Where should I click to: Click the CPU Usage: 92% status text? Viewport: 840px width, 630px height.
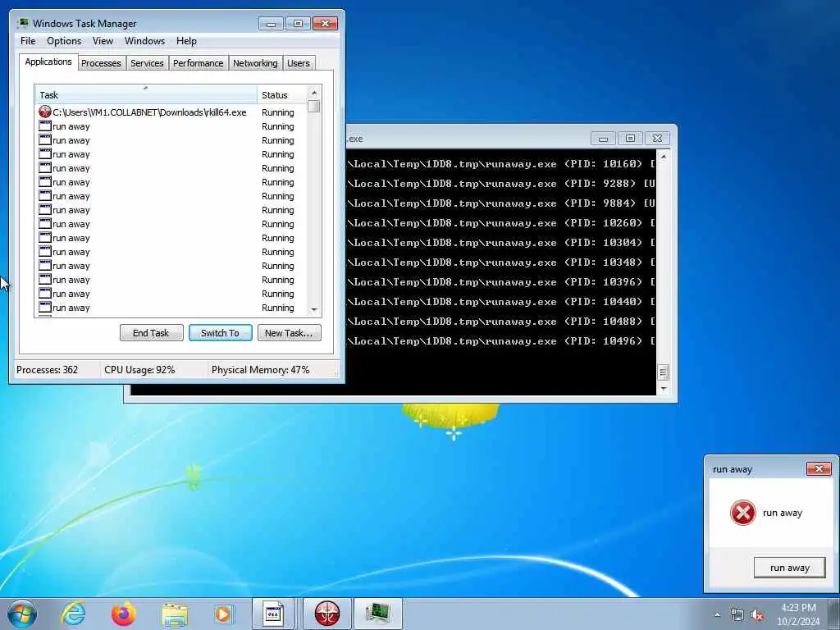tap(139, 370)
